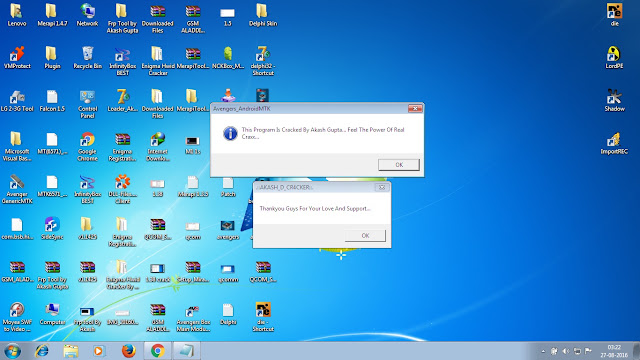Open Windows Explorer from the taskbar

coord(71,351)
